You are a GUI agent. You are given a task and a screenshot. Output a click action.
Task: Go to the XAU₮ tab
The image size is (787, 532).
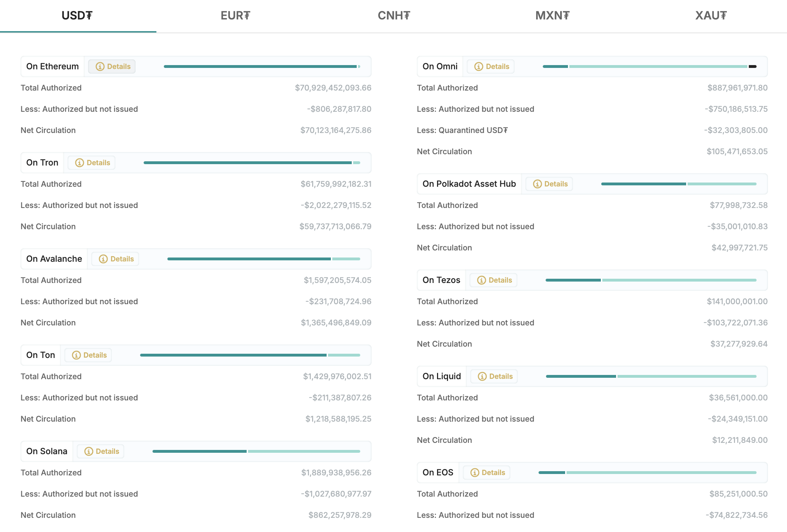(711, 16)
